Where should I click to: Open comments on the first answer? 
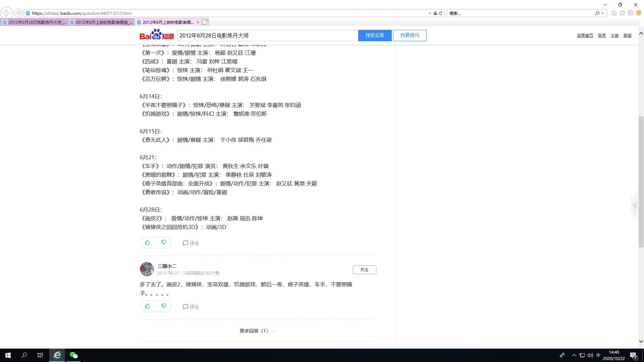191,243
